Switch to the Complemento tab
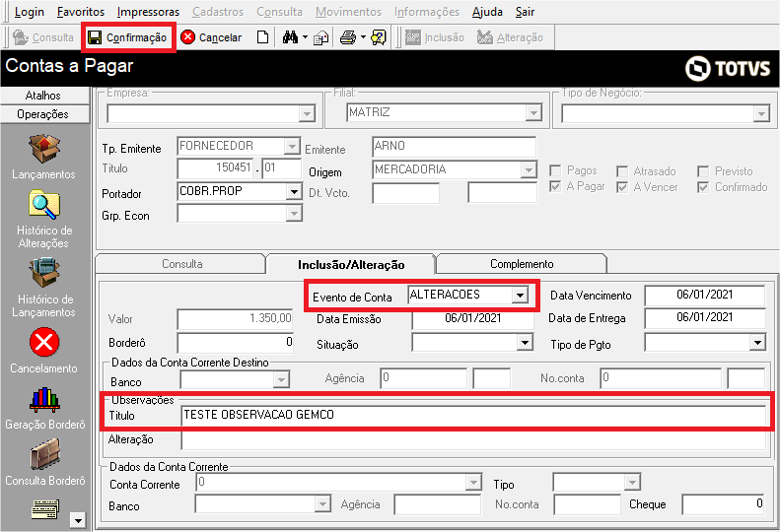The height and width of the screenshot is (532, 780). click(x=522, y=264)
